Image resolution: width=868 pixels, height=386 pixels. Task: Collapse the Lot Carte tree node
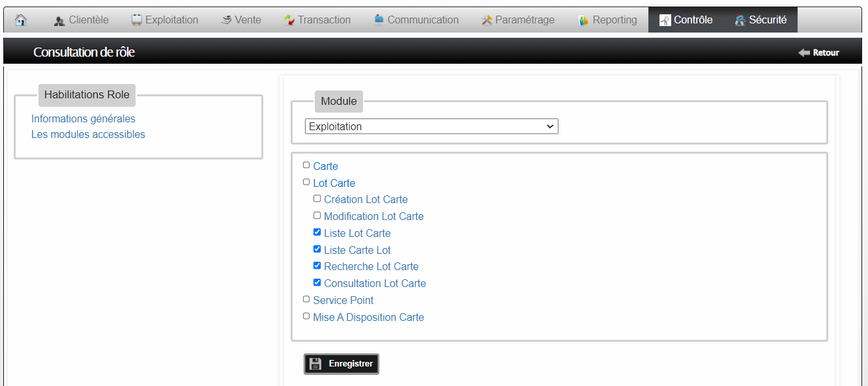pyautogui.click(x=334, y=184)
